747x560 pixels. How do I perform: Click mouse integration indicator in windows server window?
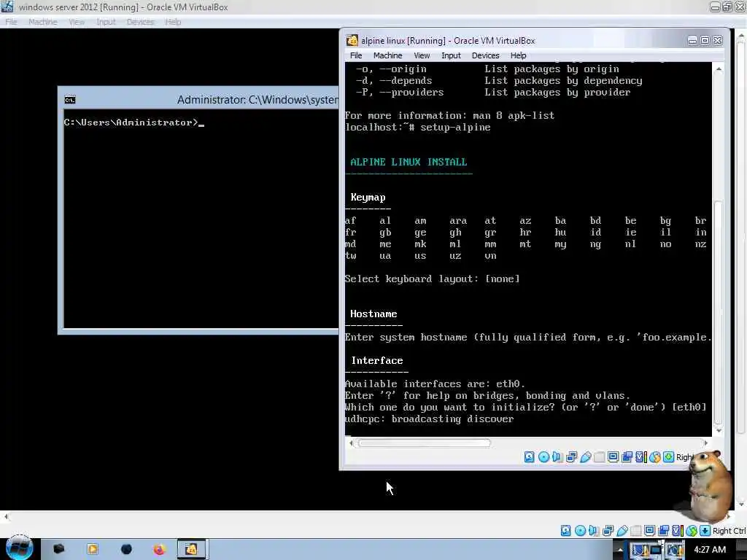click(x=692, y=531)
